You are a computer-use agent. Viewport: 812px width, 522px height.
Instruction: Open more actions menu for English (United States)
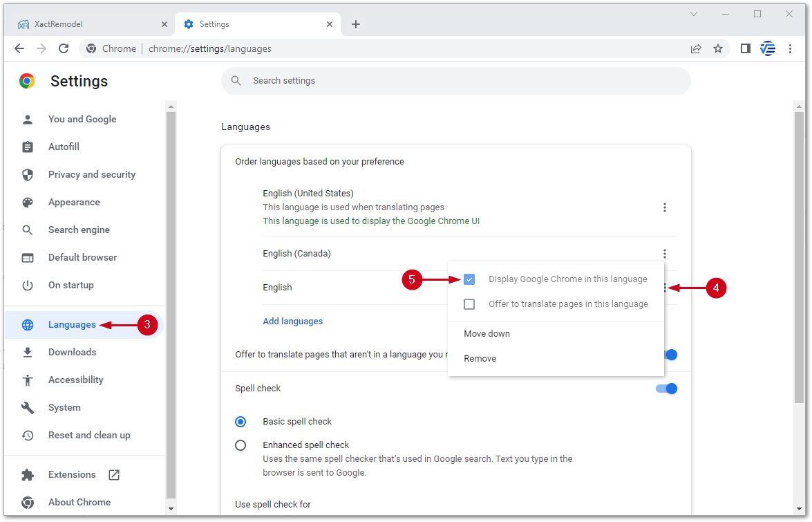point(665,207)
